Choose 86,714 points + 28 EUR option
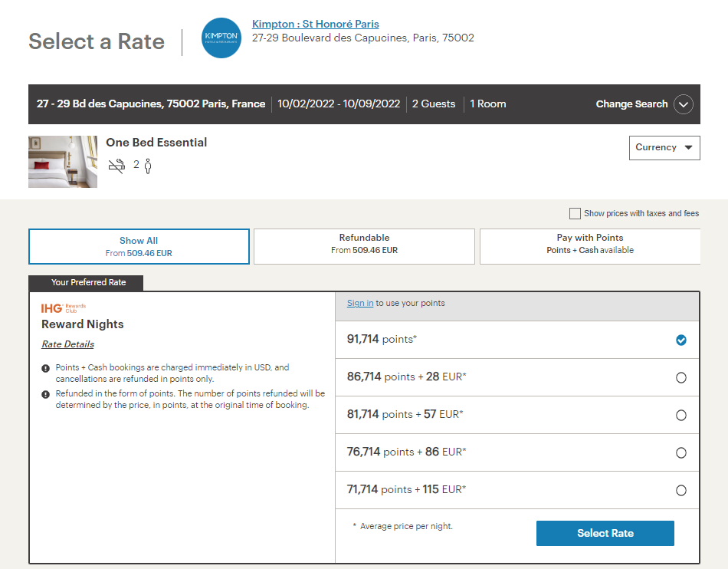The height and width of the screenshot is (569, 728). pyautogui.click(x=680, y=377)
